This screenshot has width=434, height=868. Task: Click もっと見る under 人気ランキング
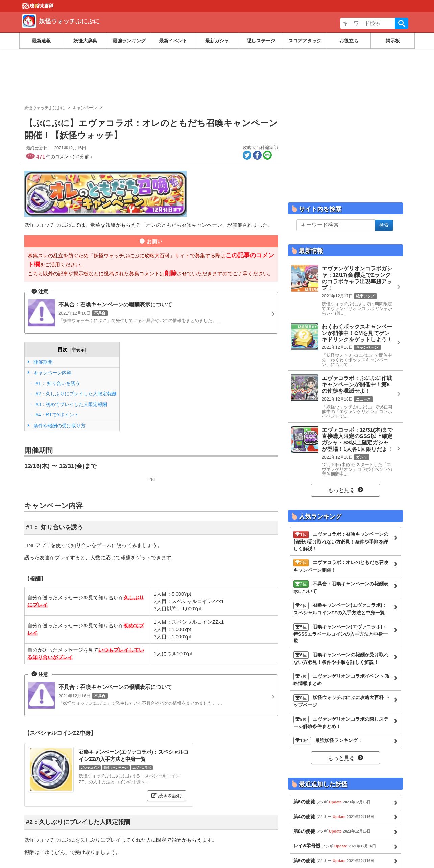[x=345, y=758]
